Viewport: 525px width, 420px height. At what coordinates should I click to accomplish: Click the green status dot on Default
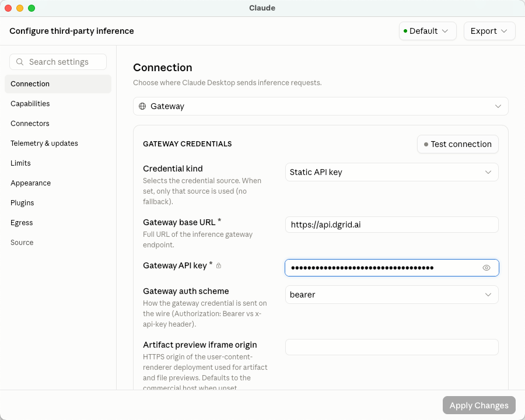coord(405,31)
